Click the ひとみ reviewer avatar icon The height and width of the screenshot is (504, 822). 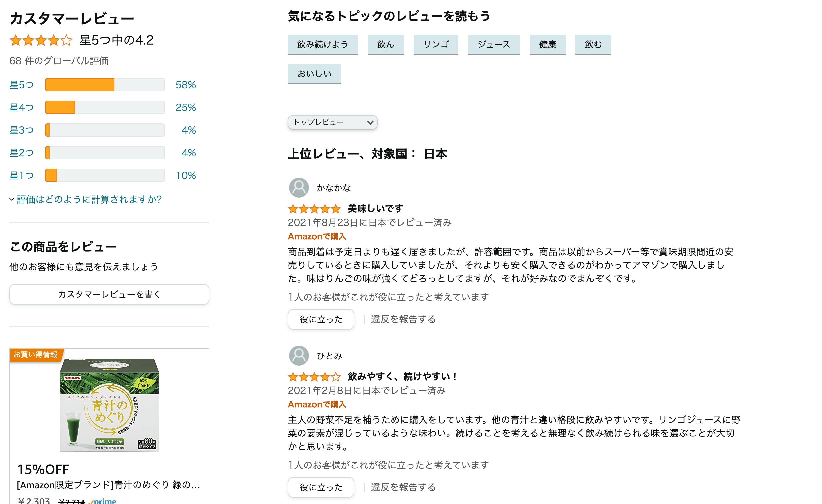click(299, 356)
